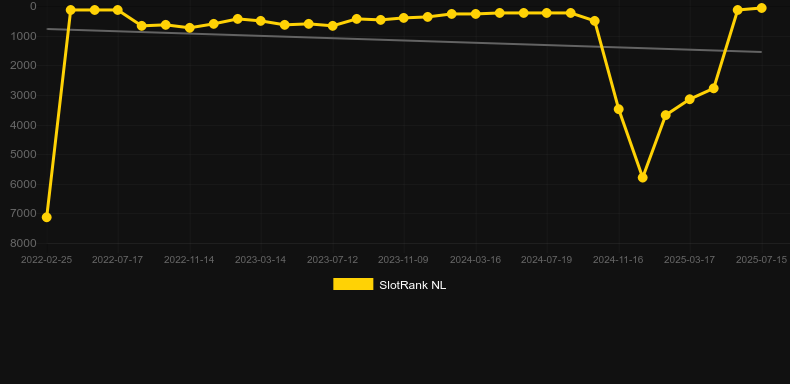
Task: Click x-axis date label 2022-11-14
Action: click(189, 260)
